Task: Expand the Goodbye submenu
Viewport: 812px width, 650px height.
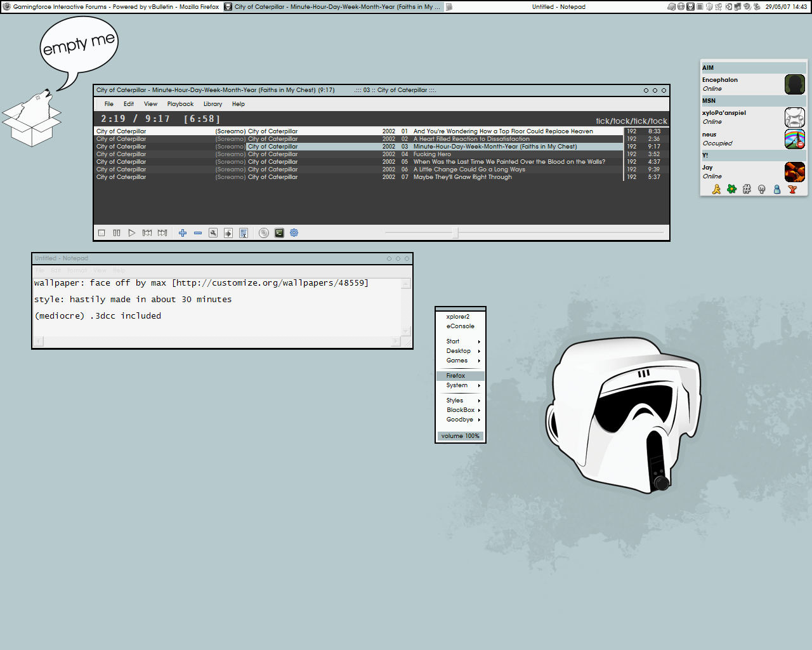Action: click(x=461, y=420)
